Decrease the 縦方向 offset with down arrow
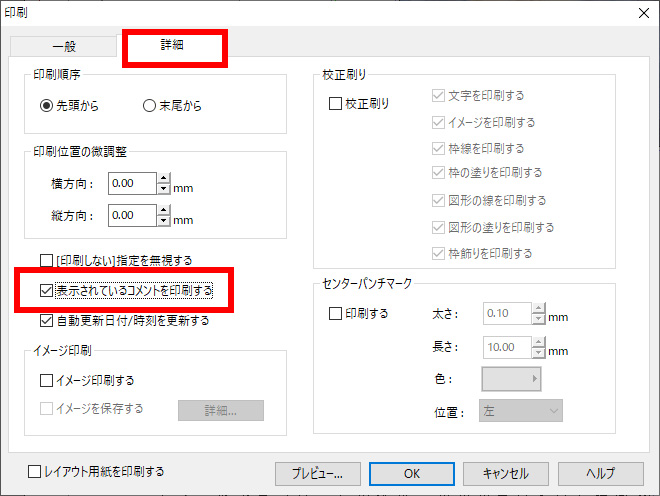Viewport: 660px width, 496px height. (164, 221)
